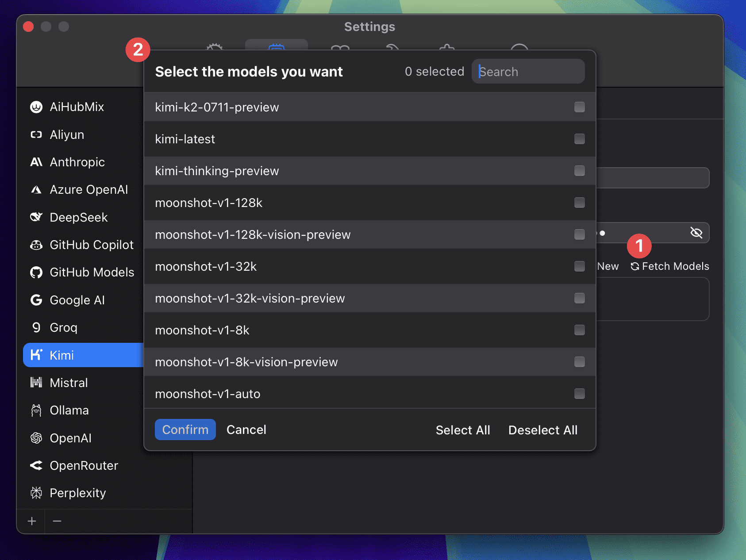Select Mistral provider
The width and height of the screenshot is (746, 560).
click(83, 383)
